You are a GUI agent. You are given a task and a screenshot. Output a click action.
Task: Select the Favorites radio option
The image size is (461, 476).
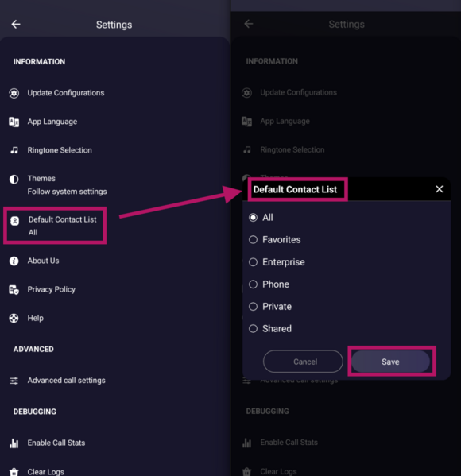[x=253, y=239]
